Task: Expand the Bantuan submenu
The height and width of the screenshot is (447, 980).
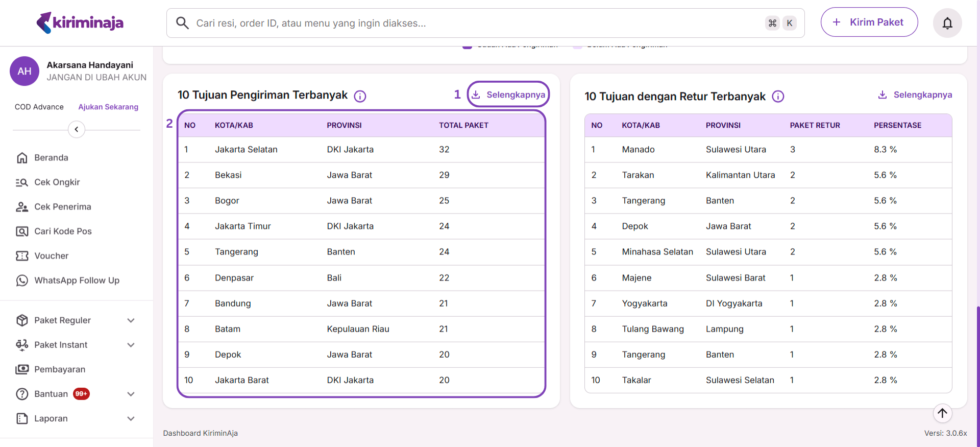Action: point(131,394)
